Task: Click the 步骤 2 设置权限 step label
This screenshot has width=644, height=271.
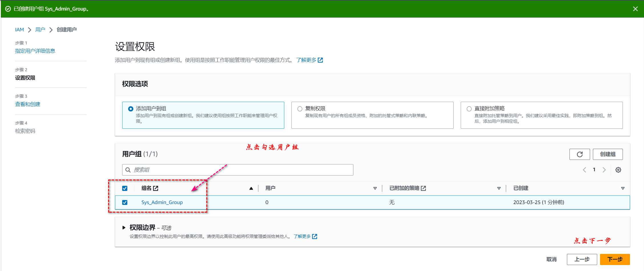Action: [25, 78]
